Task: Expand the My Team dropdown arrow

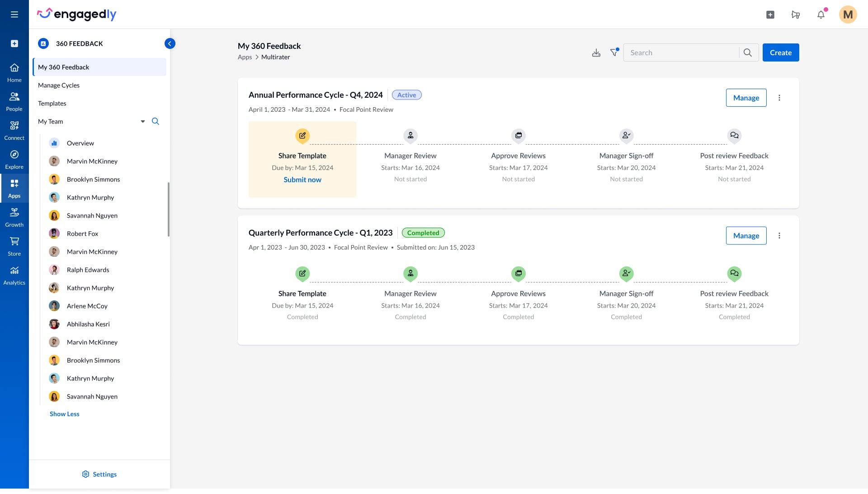Action: [143, 121]
